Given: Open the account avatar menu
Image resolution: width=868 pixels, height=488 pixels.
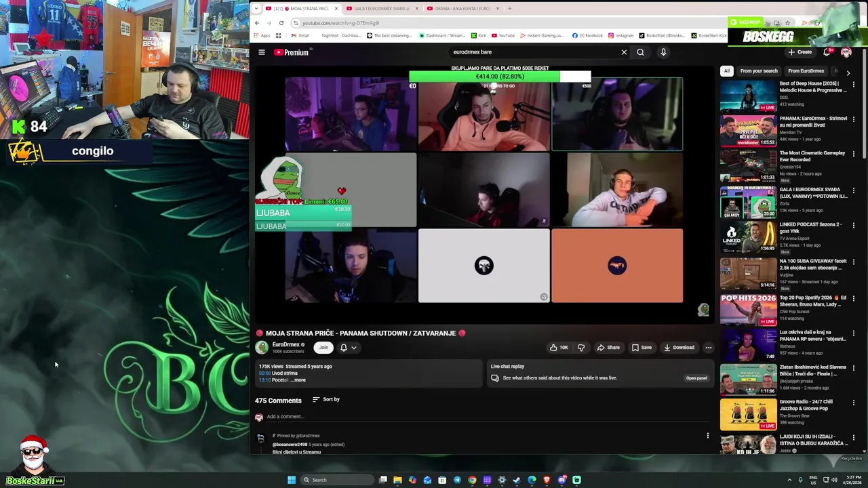Looking at the screenshot, I should 846,52.
